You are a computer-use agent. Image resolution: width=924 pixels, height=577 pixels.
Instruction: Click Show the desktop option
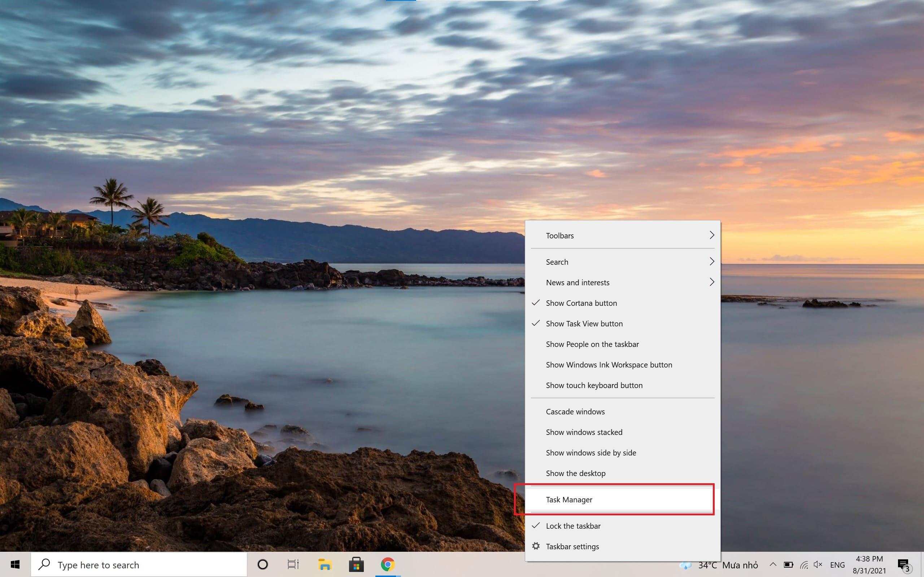click(x=575, y=473)
